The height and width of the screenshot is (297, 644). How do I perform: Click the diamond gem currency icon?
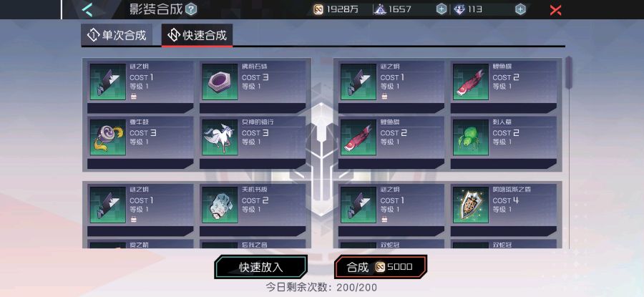point(459,9)
